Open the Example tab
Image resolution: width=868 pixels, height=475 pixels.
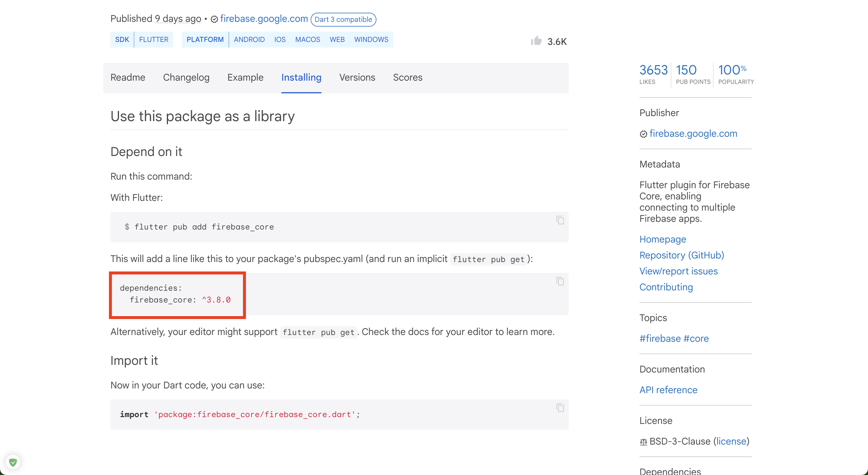[x=245, y=77]
